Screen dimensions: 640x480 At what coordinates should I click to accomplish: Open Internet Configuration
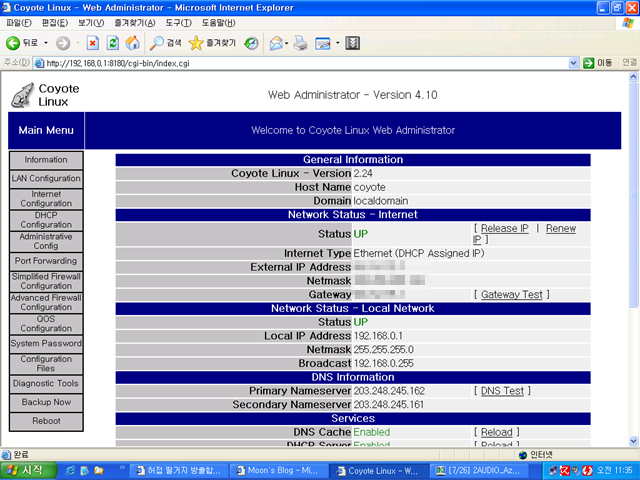click(x=46, y=199)
